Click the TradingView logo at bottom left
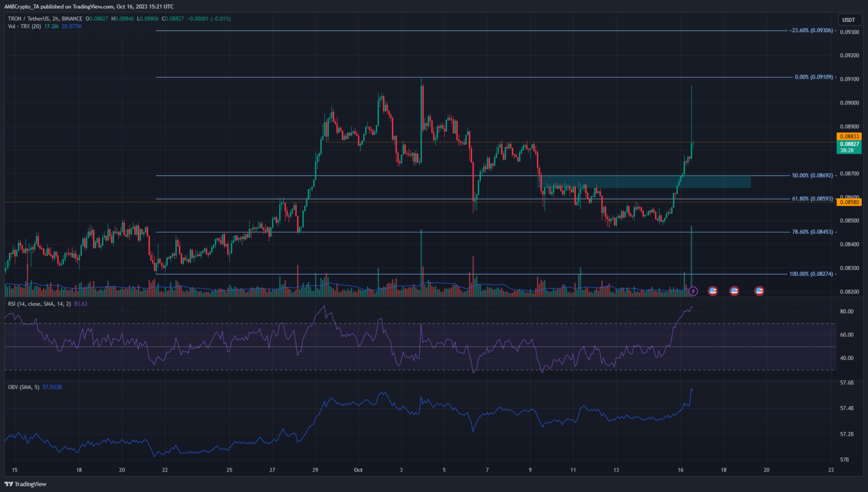868x492 pixels. 25,484
